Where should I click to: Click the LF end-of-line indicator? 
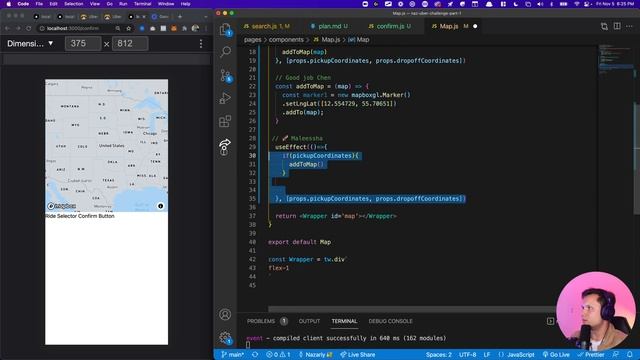[x=487, y=355]
